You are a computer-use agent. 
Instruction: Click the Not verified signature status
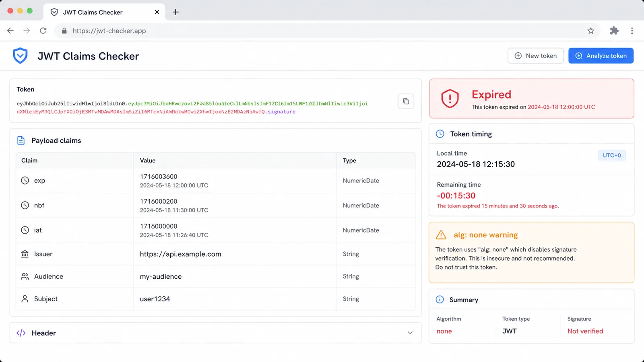(x=585, y=331)
